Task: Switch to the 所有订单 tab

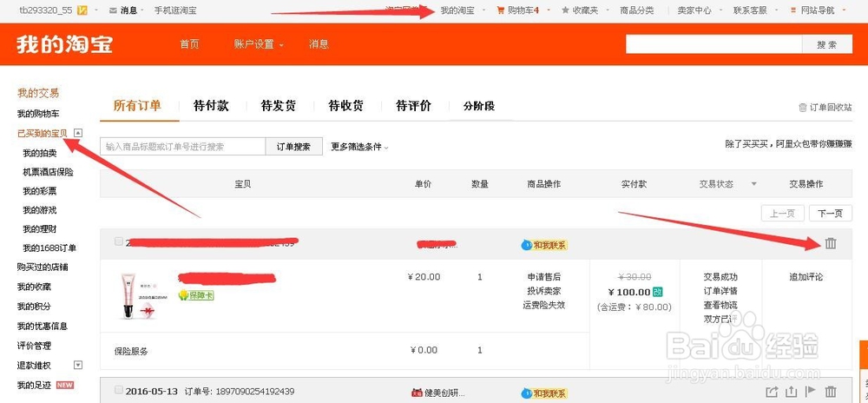Action: (x=137, y=105)
